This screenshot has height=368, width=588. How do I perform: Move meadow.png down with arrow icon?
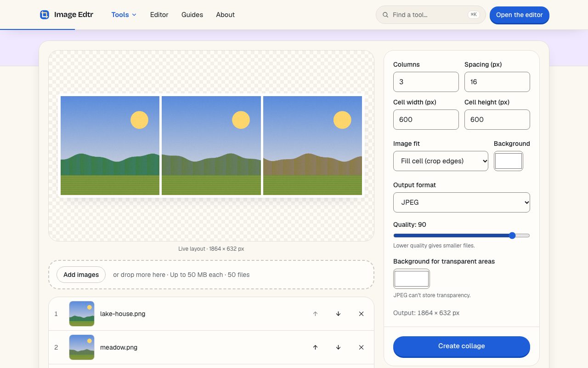pyautogui.click(x=338, y=347)
